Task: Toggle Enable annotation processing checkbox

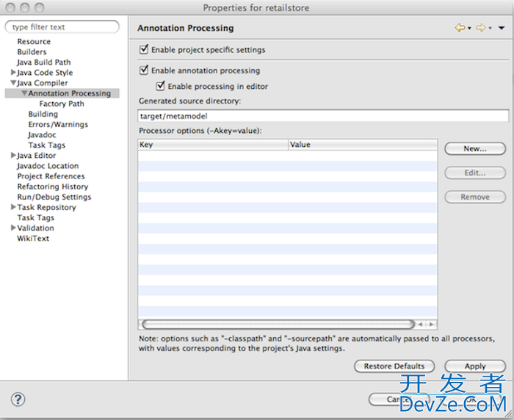Action: [x=144, y=70]
